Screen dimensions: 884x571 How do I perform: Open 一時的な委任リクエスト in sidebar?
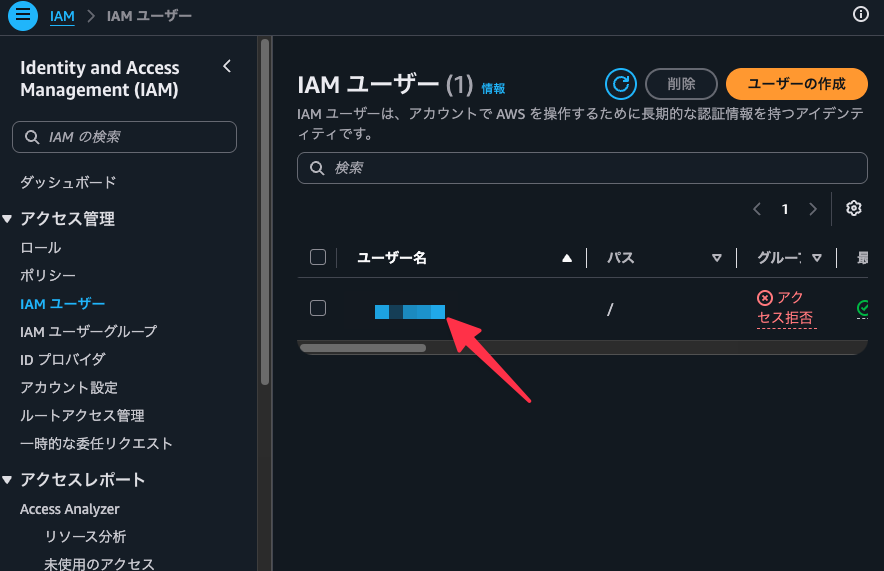[96, 444]
